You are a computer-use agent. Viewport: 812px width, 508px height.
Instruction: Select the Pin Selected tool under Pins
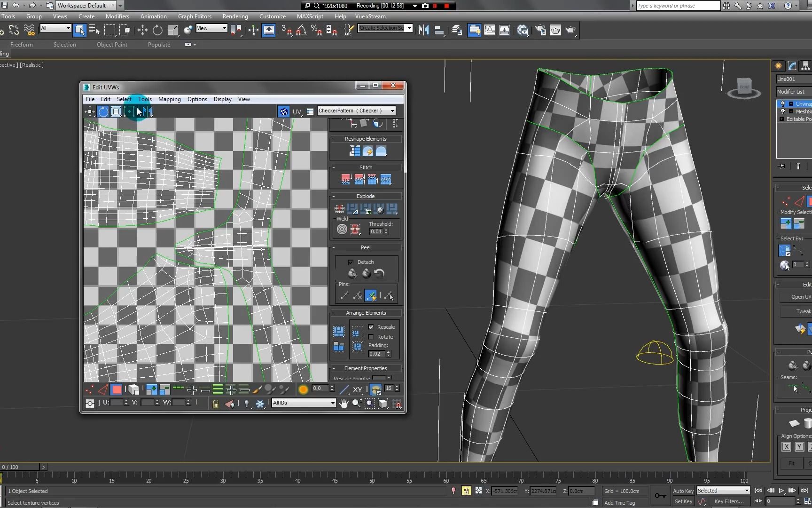click(x=344, y=294)
